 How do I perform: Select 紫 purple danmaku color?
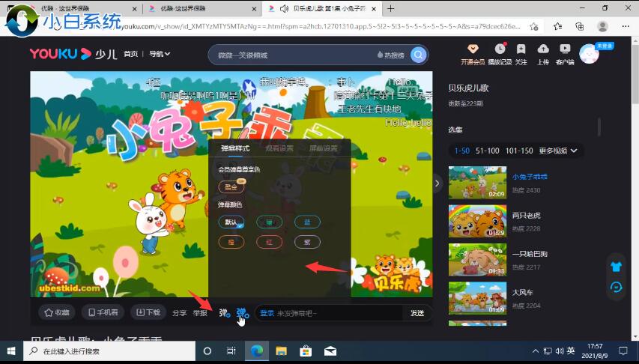click(307, 242)
